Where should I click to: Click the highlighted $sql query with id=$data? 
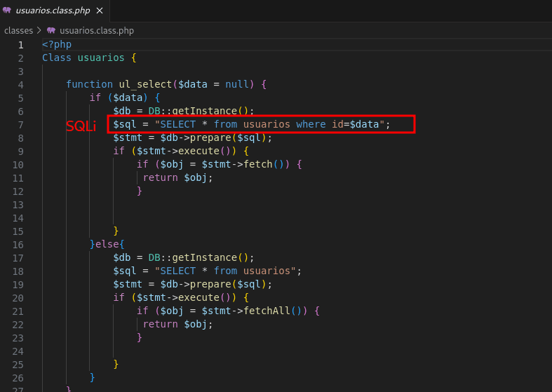coord(251,124)
